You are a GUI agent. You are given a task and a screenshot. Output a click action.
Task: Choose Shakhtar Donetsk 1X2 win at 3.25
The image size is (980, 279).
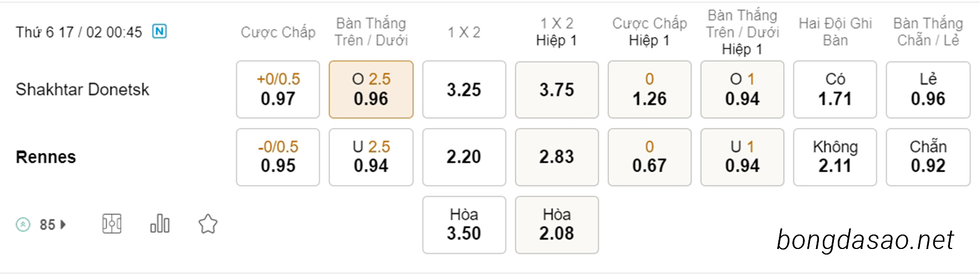pyautogui.click(x=464, y=89)
